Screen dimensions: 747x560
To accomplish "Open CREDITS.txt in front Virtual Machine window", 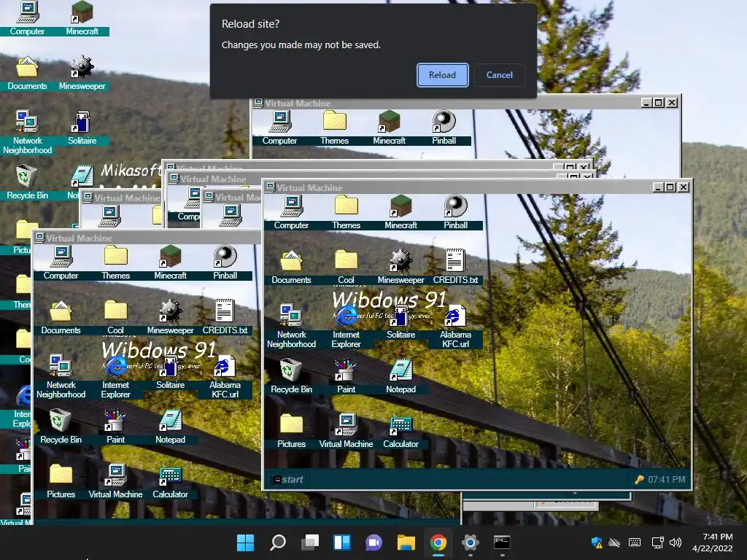I will tap(455, 267).
